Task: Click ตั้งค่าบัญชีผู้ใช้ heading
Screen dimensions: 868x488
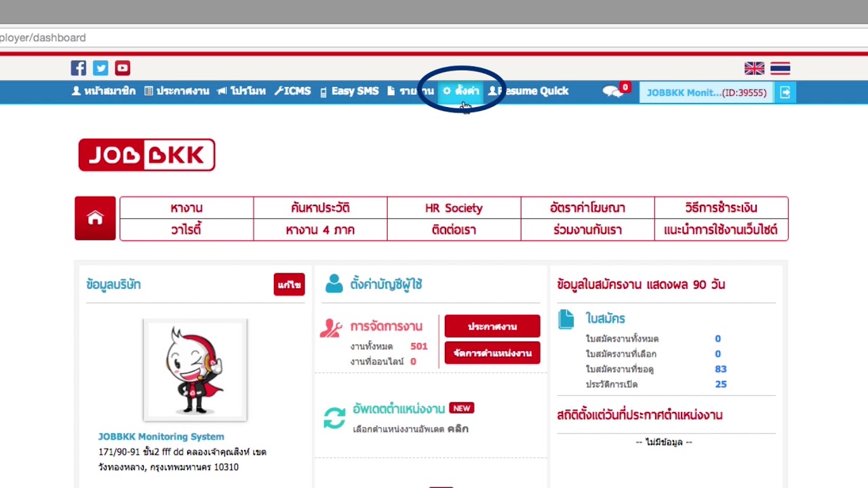Action: [x=387, y=285]
